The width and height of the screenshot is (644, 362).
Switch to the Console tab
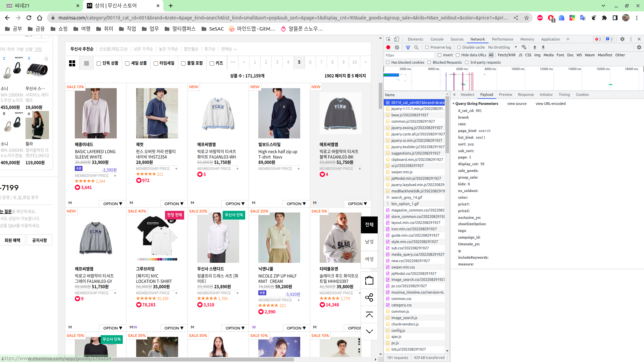click(x=437, y=39)
